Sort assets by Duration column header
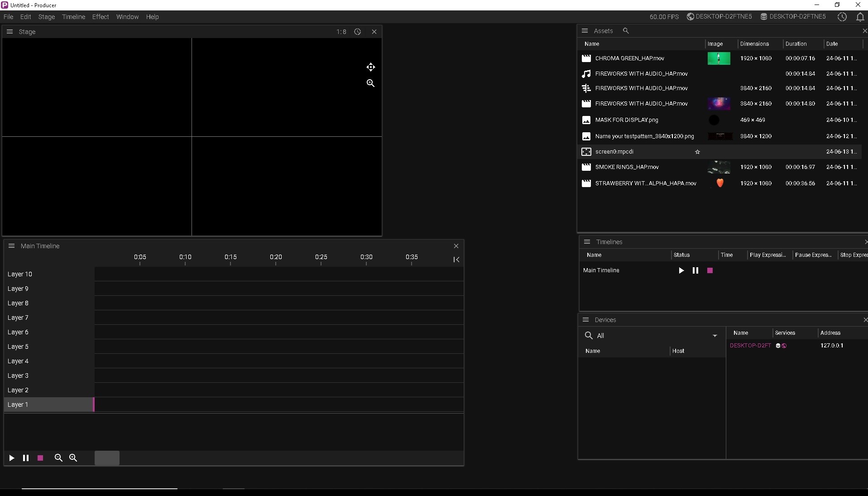868x496 pixels. pyautogui.click(x=796, y=44)
